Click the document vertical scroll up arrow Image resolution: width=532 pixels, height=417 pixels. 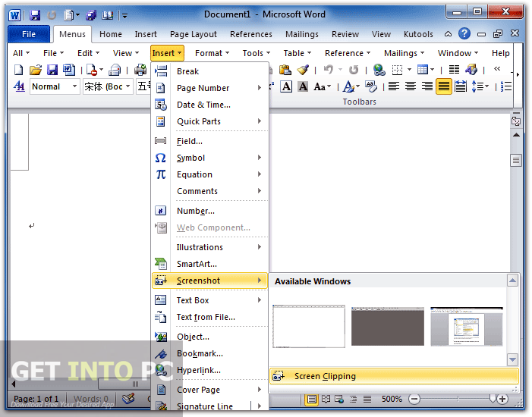coord(516,135)
